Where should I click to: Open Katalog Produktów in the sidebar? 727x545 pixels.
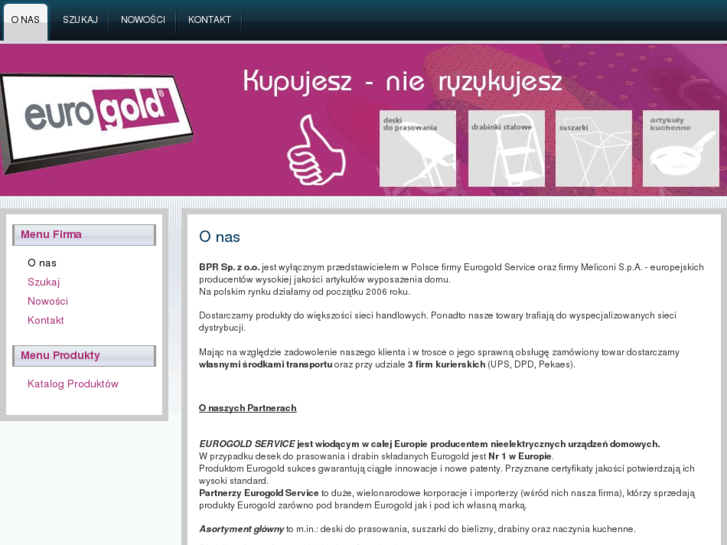[73, 384]
